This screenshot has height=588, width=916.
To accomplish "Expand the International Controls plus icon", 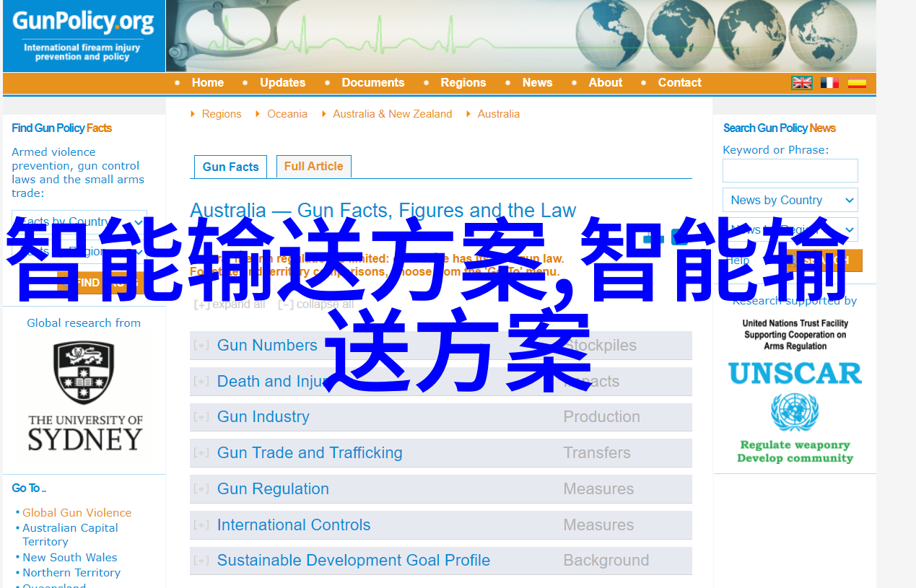I will pyautogui.click(x=201, y=525).
